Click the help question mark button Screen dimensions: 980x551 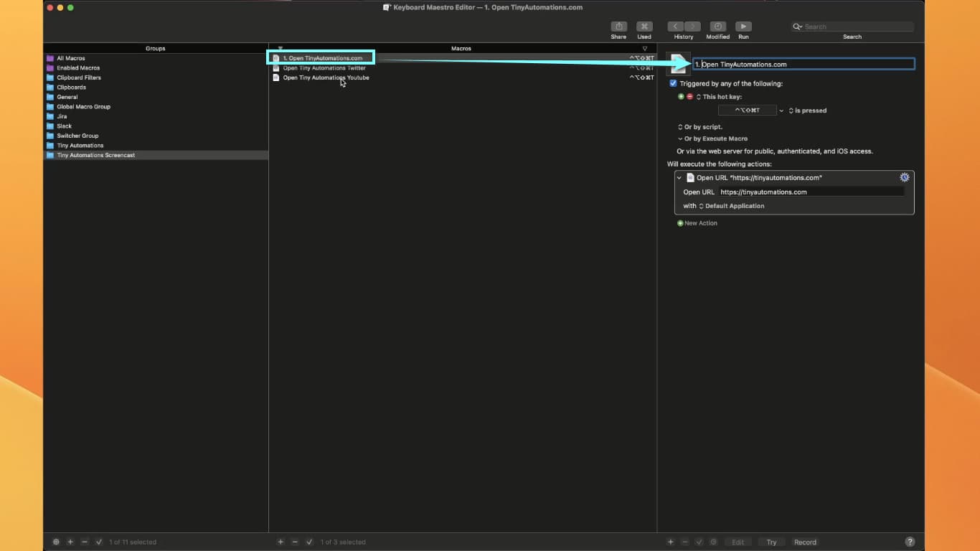point(910,542)
